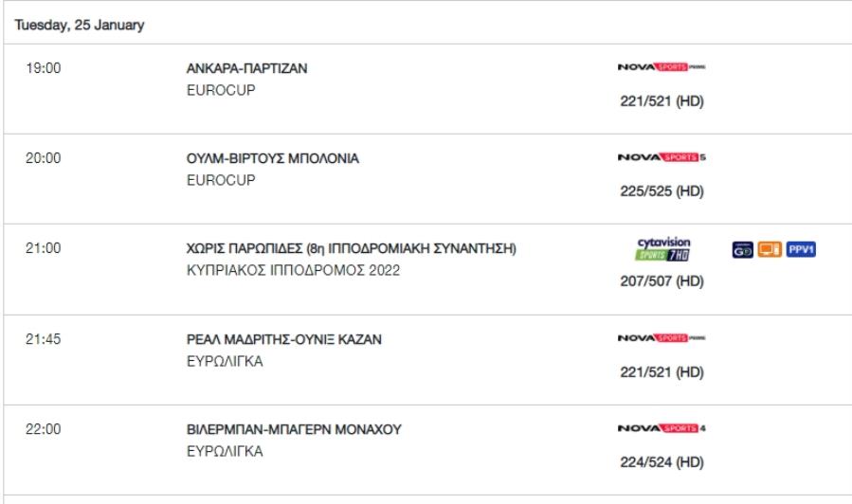Select the ΒΙΛΕΡΜΠΑΝ-ΜΠΑΓΕΡΝ ΜΟΝΑΧΟΥ game entry
This screenshot has width=852, height=504.
click(294, 429)
